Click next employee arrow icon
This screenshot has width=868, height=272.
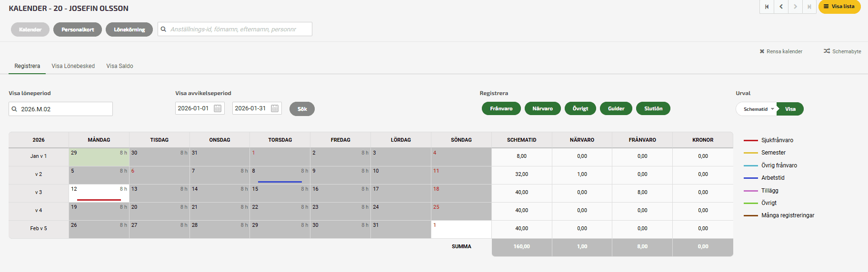coord(795,7)
